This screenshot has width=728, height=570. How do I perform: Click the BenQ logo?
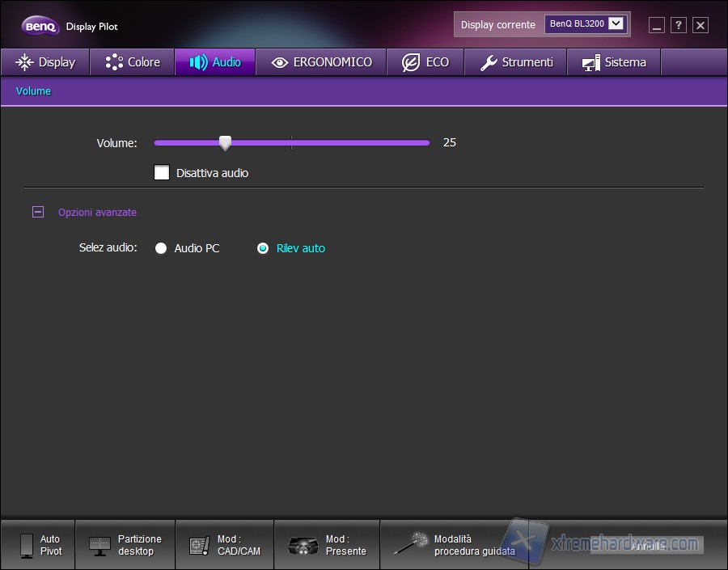click(40, 27)
